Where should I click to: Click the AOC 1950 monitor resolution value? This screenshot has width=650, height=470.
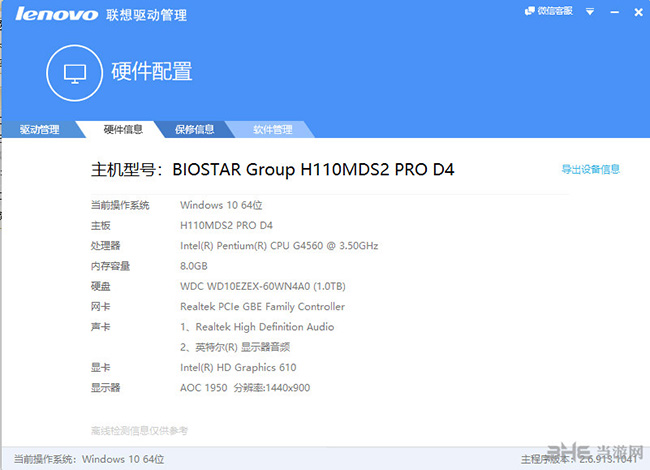click(245, 388)
